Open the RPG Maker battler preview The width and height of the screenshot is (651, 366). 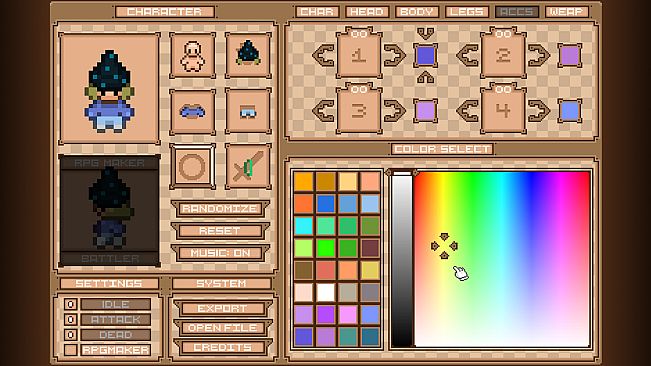[x=110, y=210]
